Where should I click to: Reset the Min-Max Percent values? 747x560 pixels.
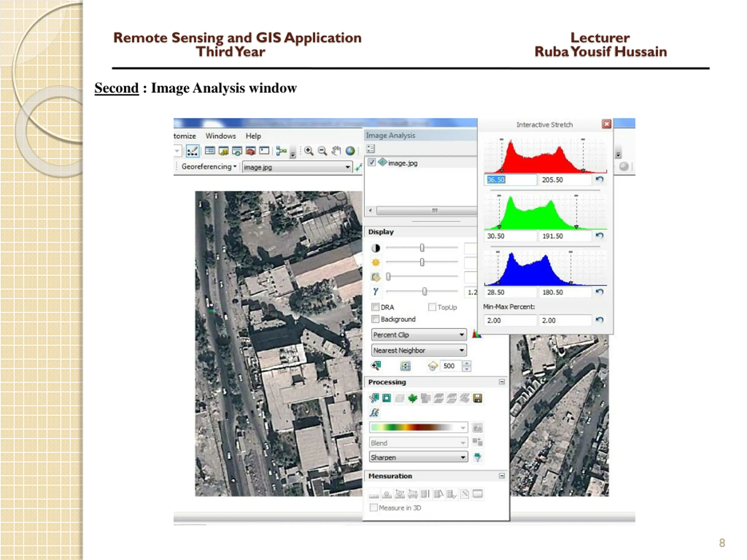pyautogui.click(x=599, y=320)
